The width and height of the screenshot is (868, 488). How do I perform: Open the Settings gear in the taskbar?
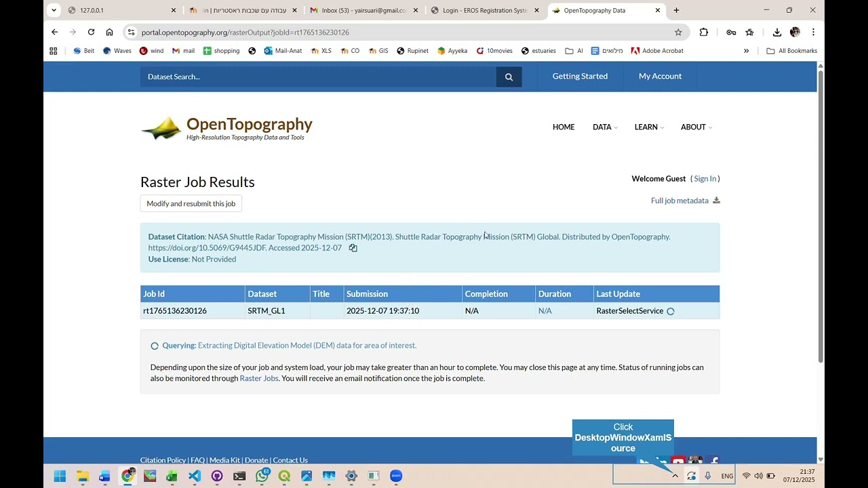click(351, 476)
